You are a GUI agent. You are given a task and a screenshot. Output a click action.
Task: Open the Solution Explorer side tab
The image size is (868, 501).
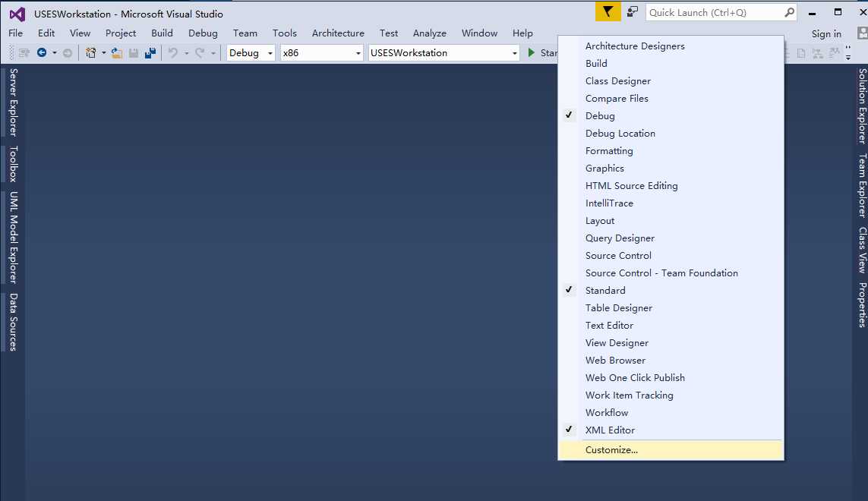click(x=862, y=106)
